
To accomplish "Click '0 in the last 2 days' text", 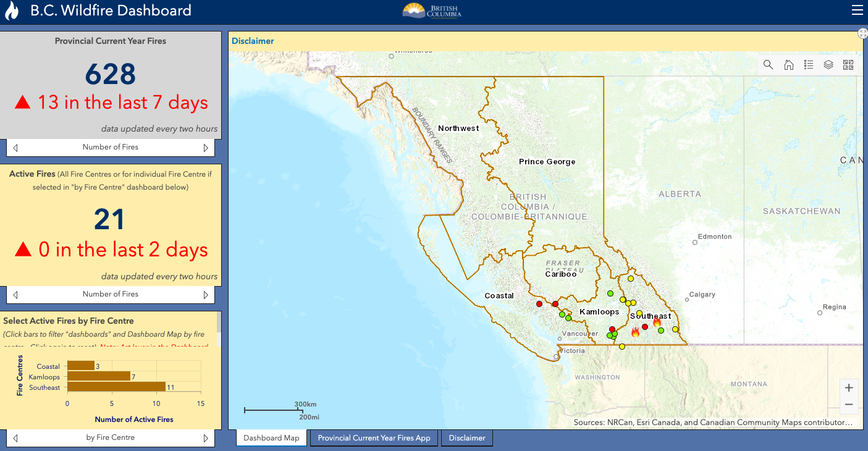I will click(123, 250).
